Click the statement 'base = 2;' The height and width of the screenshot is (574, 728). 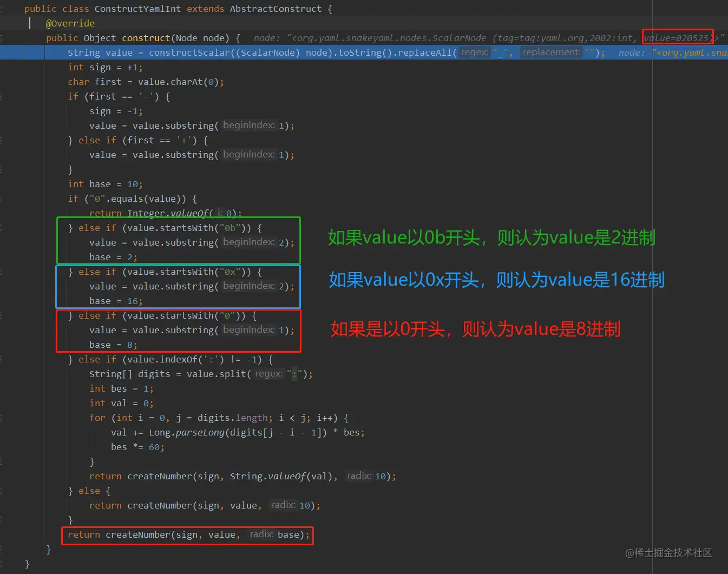click(x=114, y=257)
